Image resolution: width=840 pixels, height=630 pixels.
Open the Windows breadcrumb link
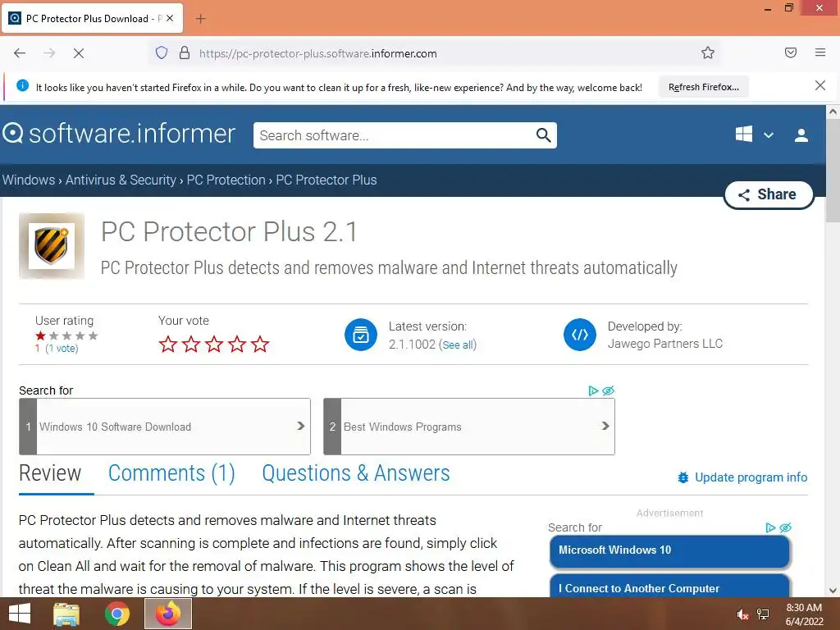point(29,180)
